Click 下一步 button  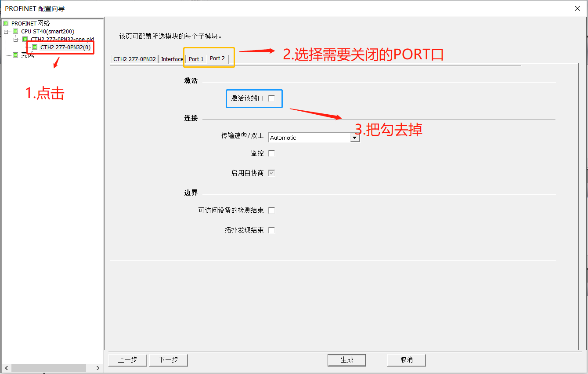tap(168, 360)
